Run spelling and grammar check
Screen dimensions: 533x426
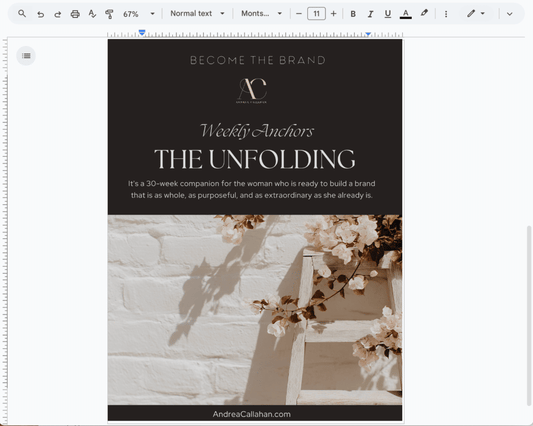pyautogui.click(x=92, y=14)
